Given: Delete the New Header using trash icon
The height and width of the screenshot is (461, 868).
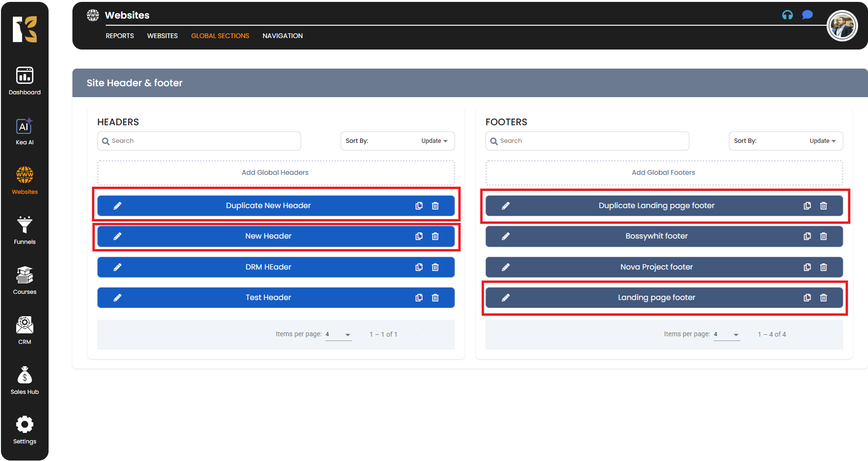Looking at the screenshot, I should 435,236.
